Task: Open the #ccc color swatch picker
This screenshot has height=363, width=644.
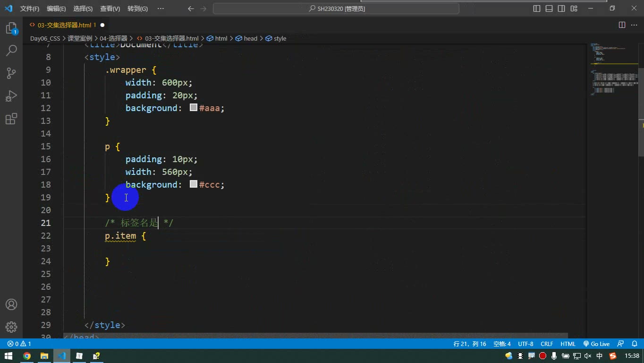Action: pos(194,184)
